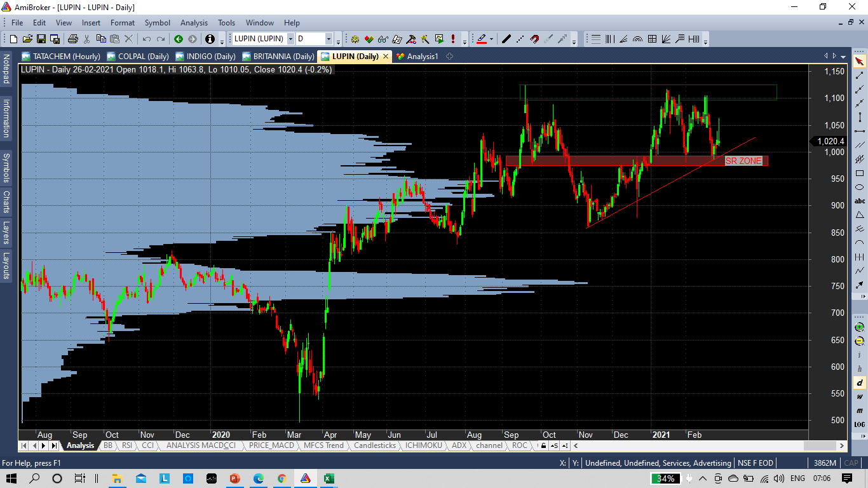The height and width of the screenshot is (488, 868).
Task: Click the Copy icon in toolbar
Action: pyautogui.click(x=101, y=39)
